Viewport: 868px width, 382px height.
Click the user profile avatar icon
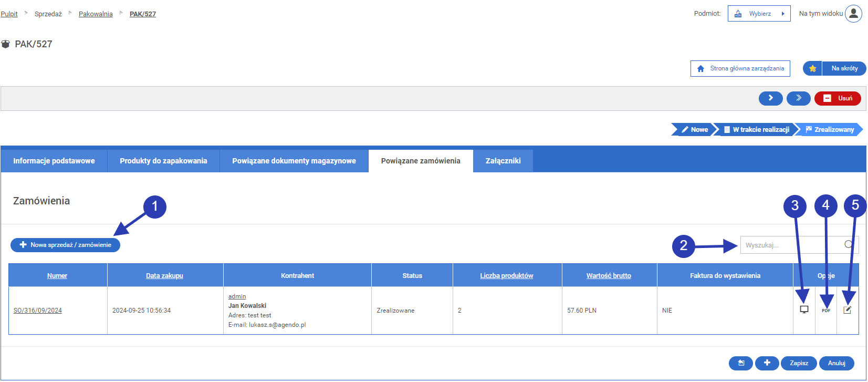tap(853, 14)
